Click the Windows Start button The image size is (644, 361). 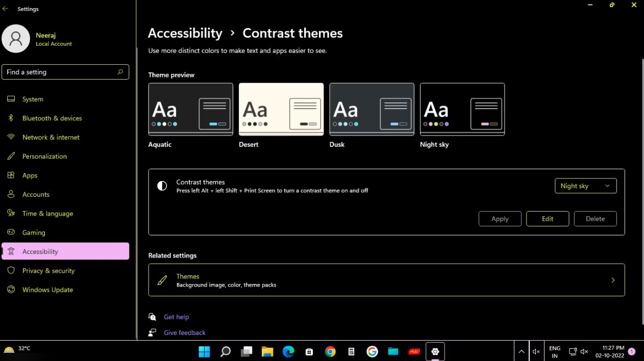[204, 351]
